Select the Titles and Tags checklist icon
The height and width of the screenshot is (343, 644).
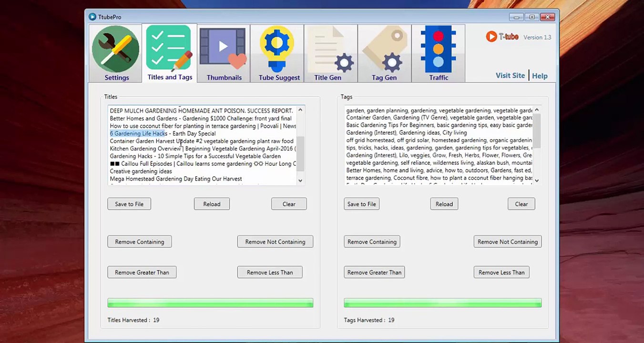169,49
